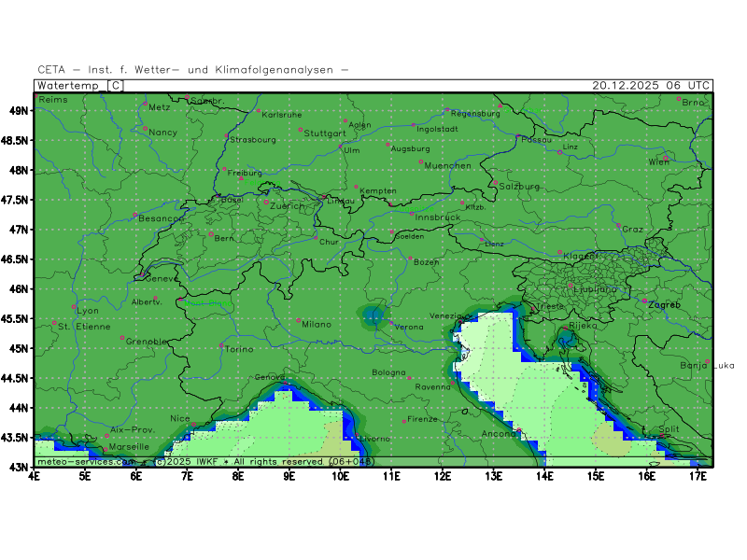
Task: Click the Innsbruck marker dot
Action: (412, 214)
